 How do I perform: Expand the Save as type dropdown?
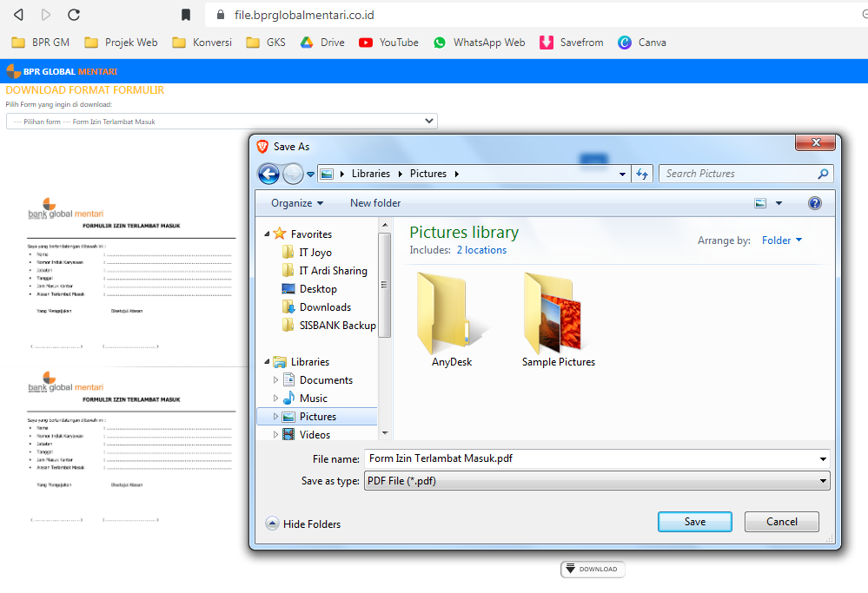(x=596, y=481)
